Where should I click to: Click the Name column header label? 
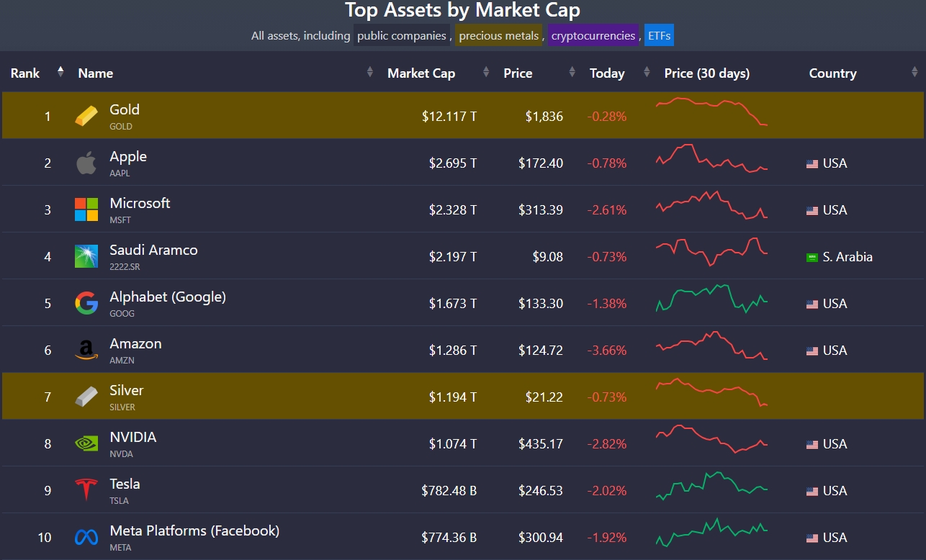click(x=96, y=73)
